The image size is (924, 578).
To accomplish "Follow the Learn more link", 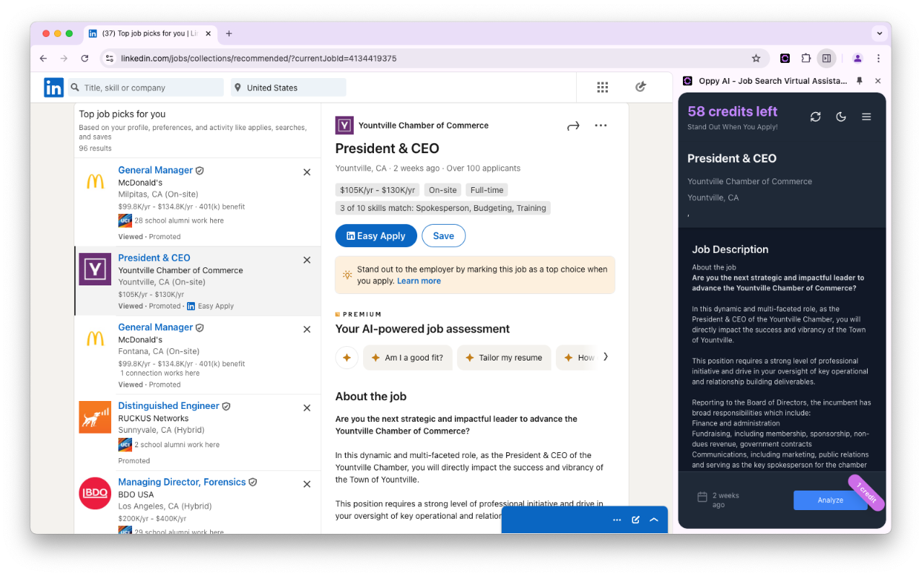I will point(419,281).
